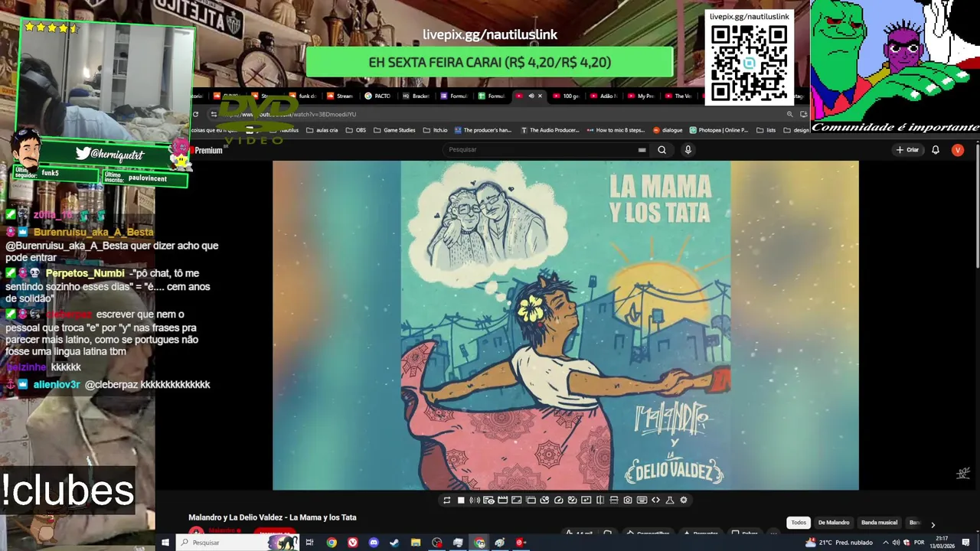Viewport: 980px width, 551px height.
Task: Toggle the loop video icon in player toolbar
Action: click(x=446, y=500)
